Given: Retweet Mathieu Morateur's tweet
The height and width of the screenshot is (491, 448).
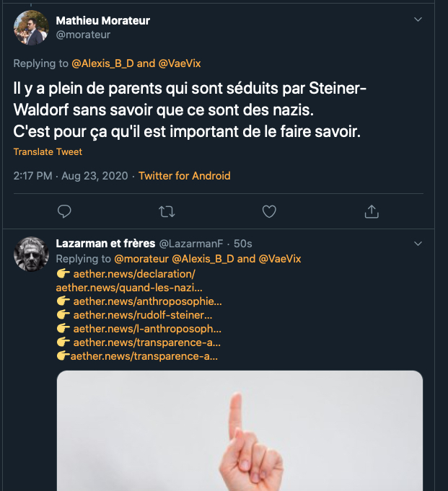Looking at the screenshot, I should pos(167,211).
